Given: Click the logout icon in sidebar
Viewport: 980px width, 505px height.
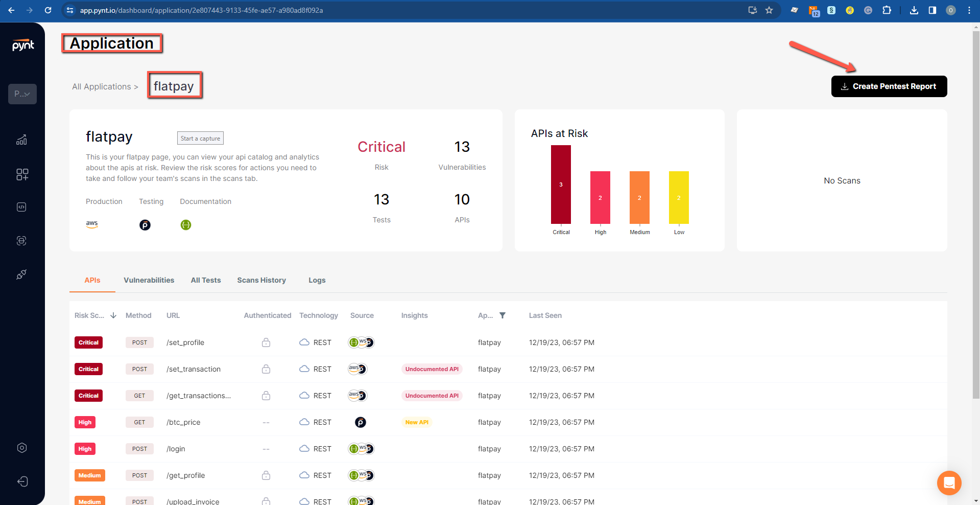Looking at the screenshot, I should (22, 481).
